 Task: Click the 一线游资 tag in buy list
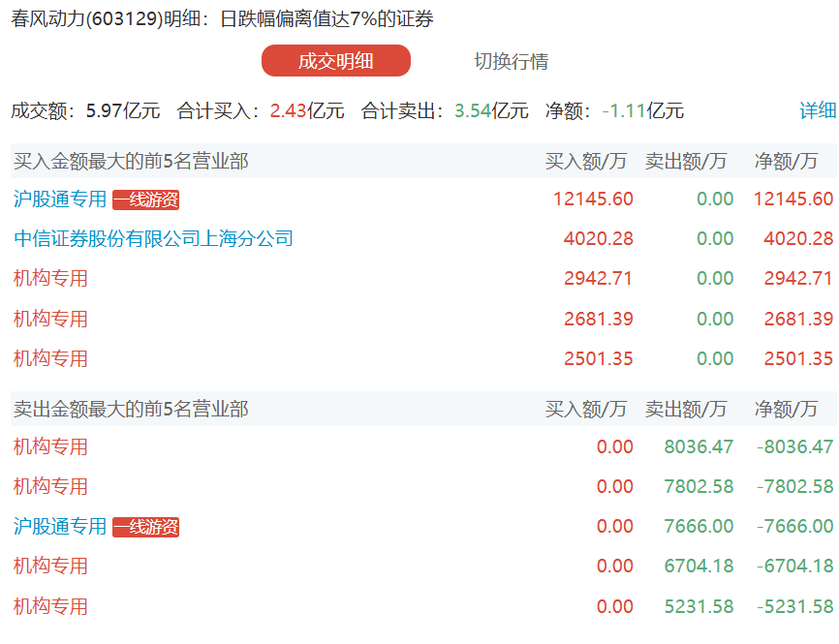[145, 199]
